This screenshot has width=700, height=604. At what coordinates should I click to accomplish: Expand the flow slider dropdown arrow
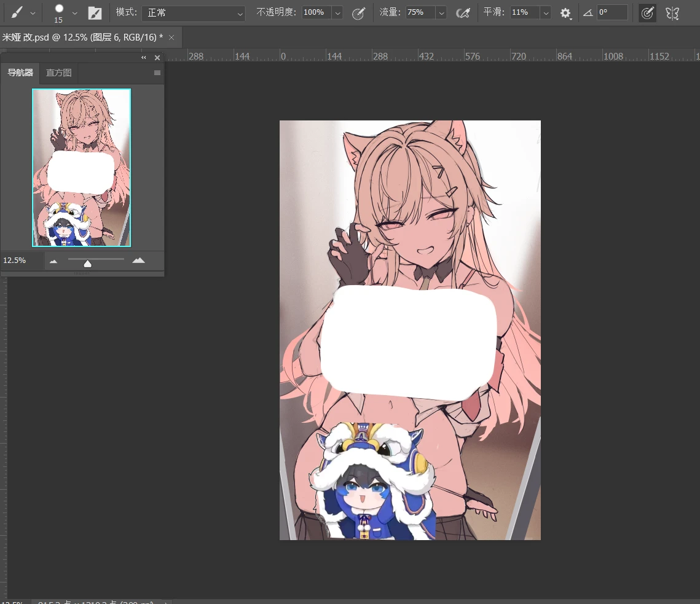(441, 13)
